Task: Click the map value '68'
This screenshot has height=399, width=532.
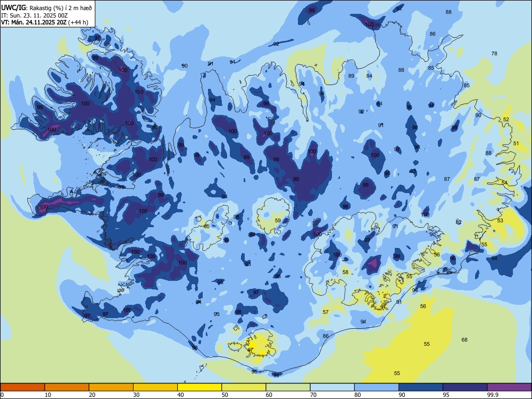Action: 464,339
